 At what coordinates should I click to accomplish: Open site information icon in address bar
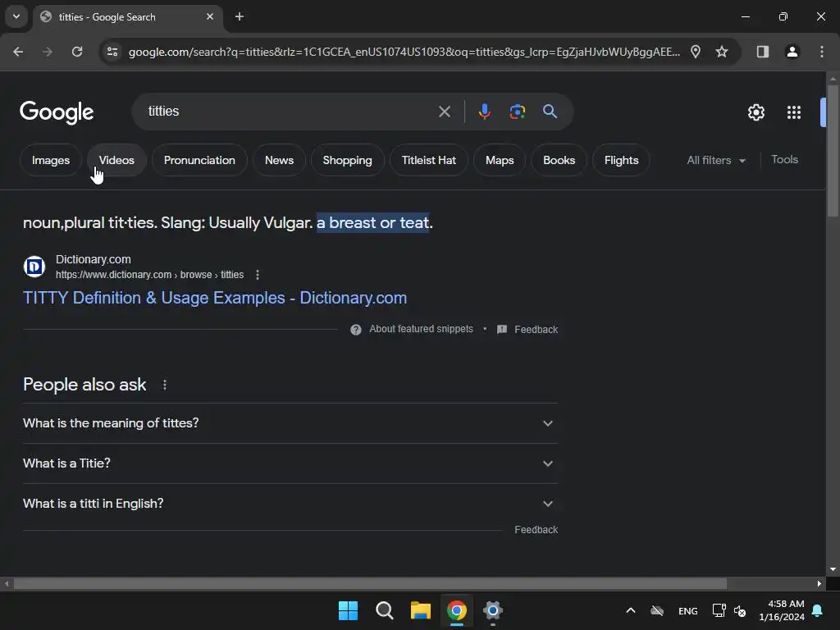coord(112,52)
